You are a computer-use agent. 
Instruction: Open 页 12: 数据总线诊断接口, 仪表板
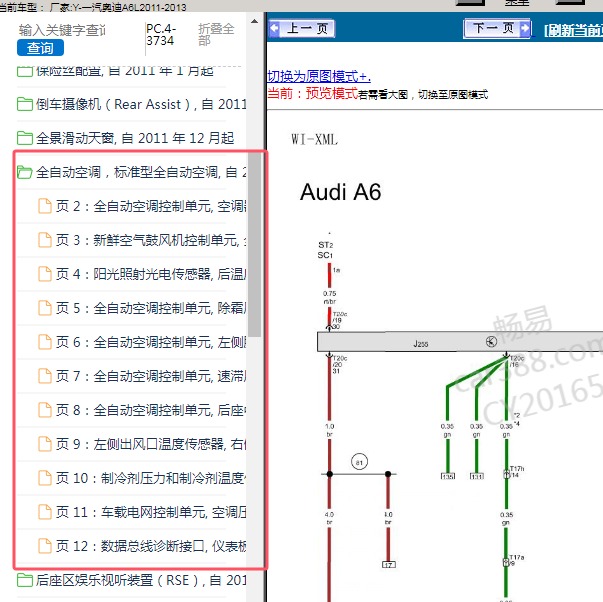point(151,546)
